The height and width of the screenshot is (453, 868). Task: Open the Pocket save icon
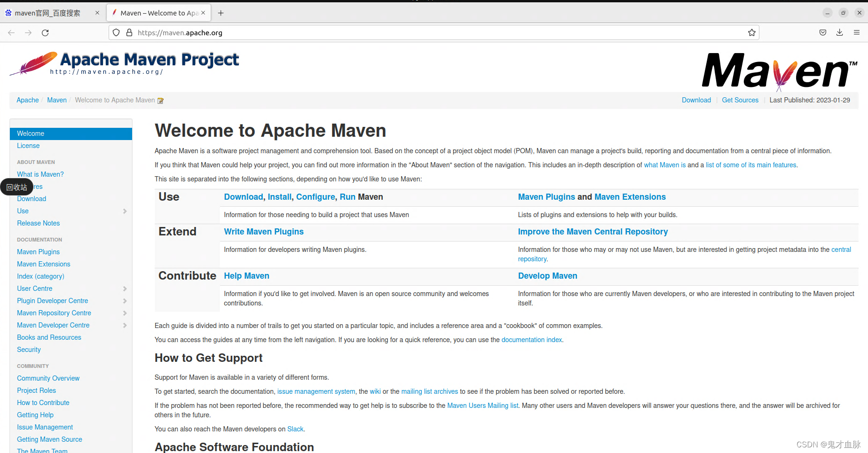(823, 32)
